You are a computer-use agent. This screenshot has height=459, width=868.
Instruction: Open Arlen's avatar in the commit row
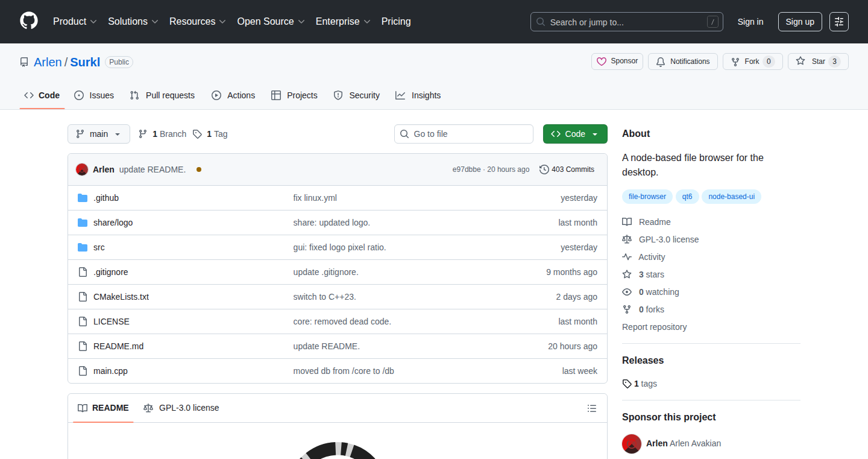point(82,169)
